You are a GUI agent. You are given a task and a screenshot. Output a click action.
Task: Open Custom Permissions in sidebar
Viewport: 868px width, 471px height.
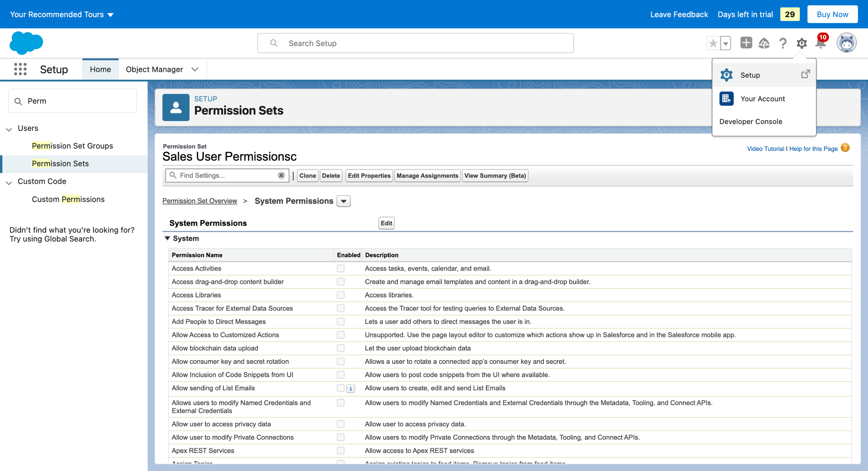[x=68, y=199]
